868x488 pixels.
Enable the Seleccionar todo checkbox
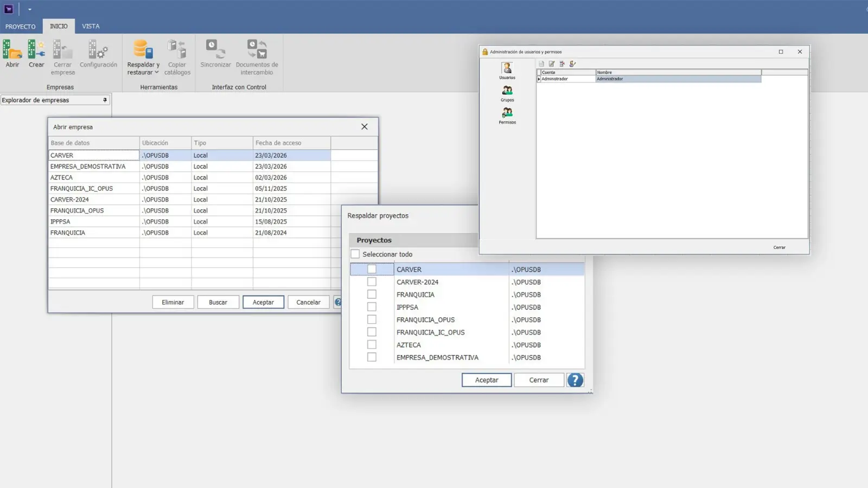[x=355, y=254]
